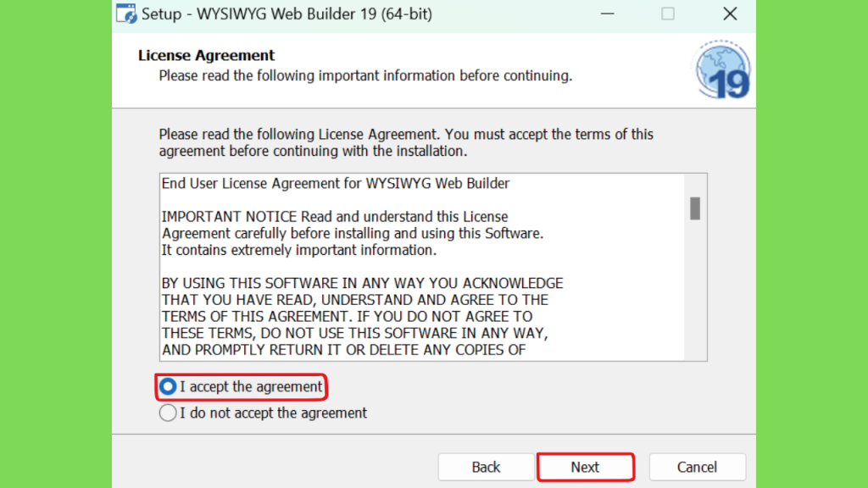The height and width of the screenshot is (488, 868).
Task: Click the "IMPORTANT NOTICE Read and understand" line
Action: pyautogui.click(x=334, y=217)
